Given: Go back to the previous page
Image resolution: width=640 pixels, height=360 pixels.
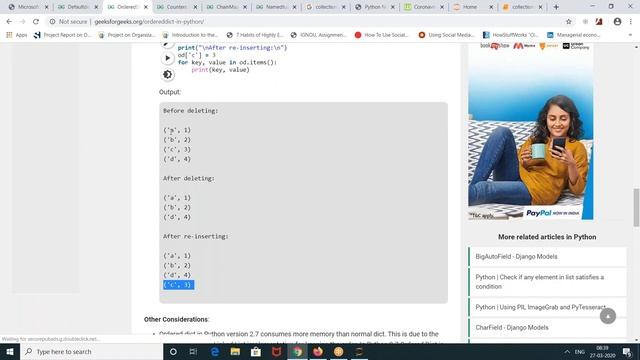Looking at the screenshot, I should pos(9,22).
